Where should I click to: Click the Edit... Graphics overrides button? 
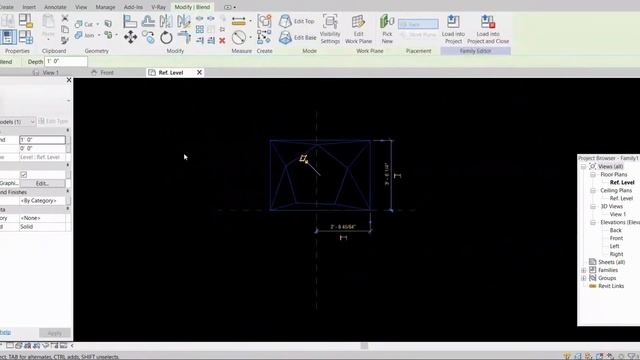click(42, 183)
